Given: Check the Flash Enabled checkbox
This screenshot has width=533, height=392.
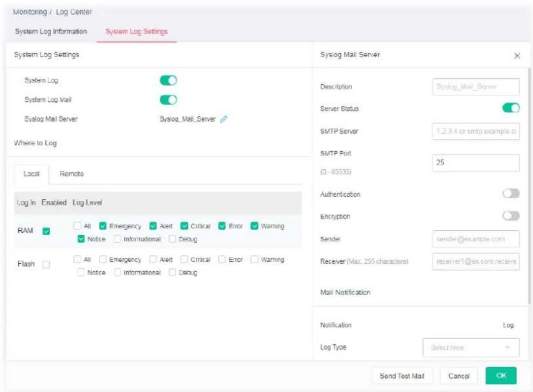Looking at the screenshot, I should pyautogui.click(x=46, y=264).
